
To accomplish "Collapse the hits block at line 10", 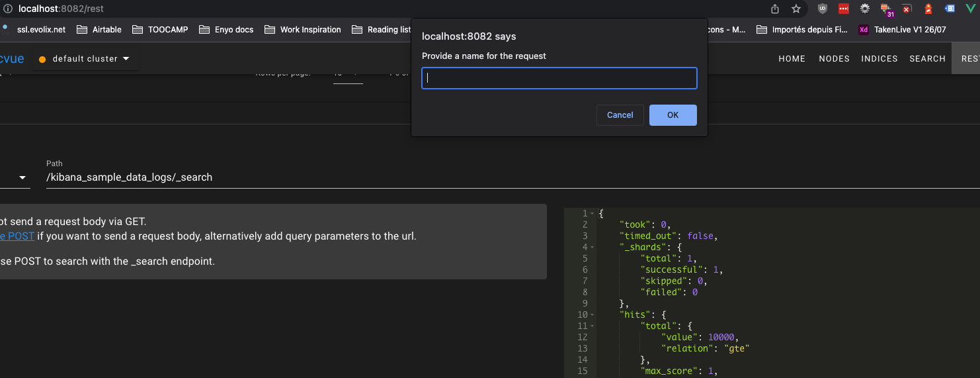I will pos(592,314).
